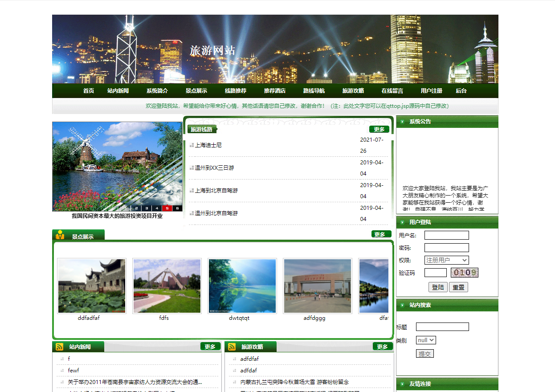Collapse the 友情连接 panel via its arrow

click(401, 384)
